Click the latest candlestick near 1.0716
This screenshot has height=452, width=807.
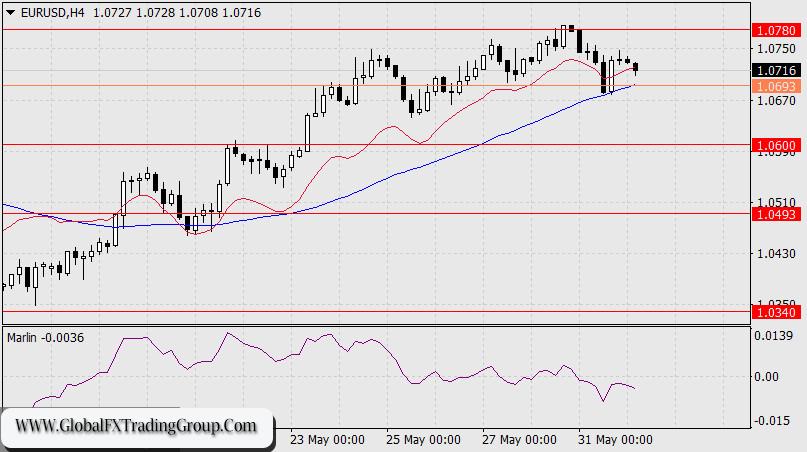636,67
